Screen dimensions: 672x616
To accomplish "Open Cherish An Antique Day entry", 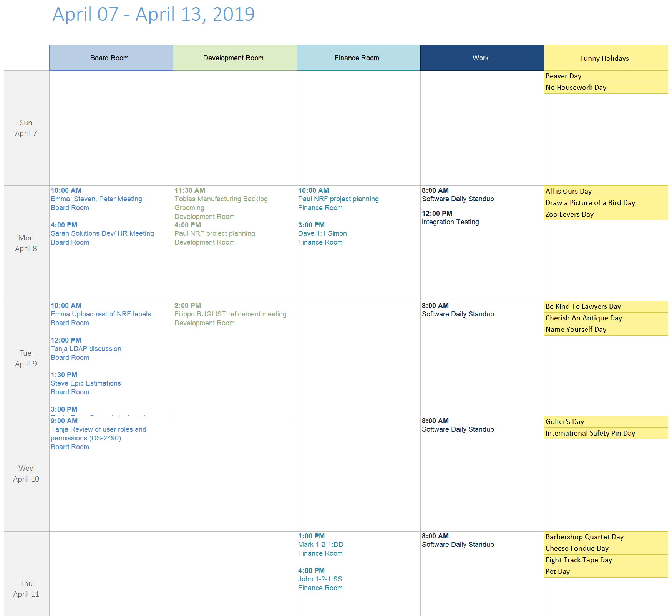I will click(606, 318).
